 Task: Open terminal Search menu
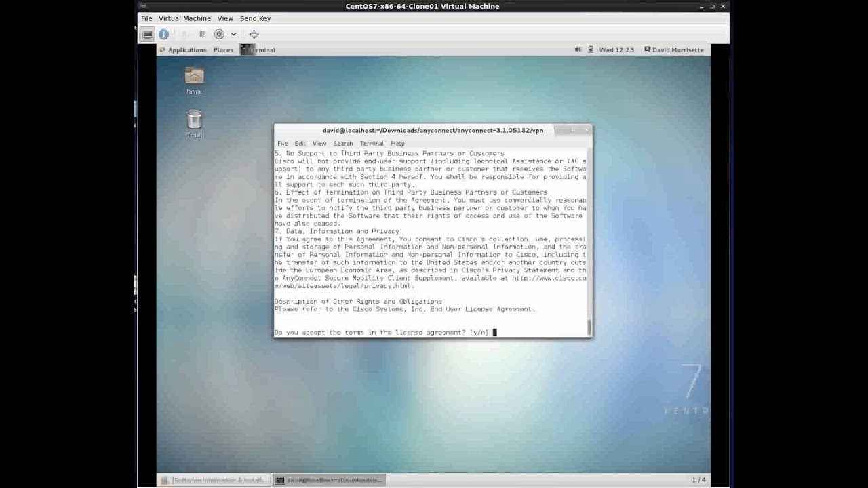tap(343, 144)
